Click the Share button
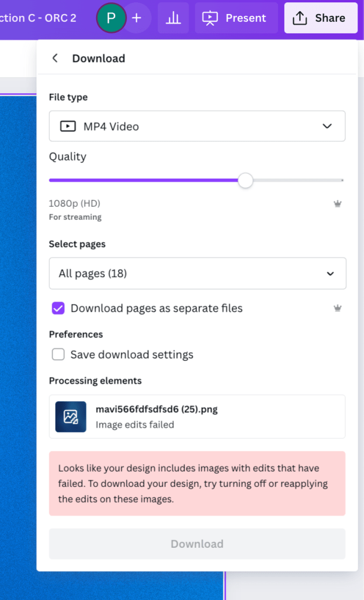 point(321,18)
